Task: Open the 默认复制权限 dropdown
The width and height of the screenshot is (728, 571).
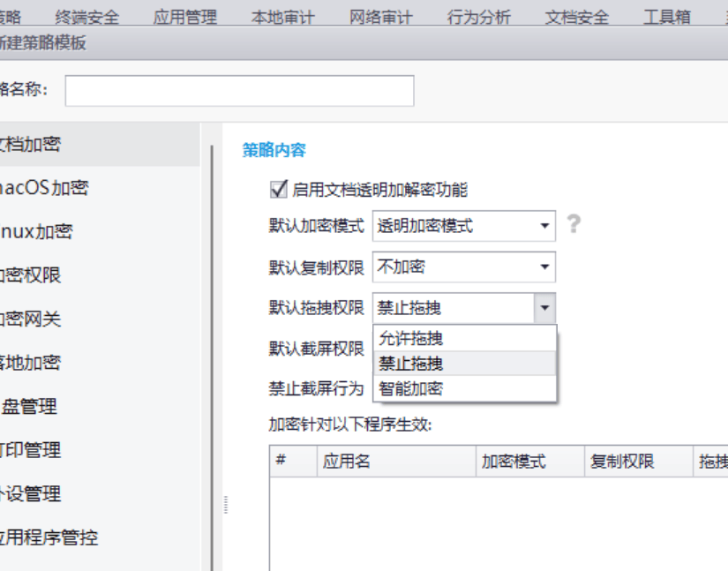Action: click(x=544, y=267)
